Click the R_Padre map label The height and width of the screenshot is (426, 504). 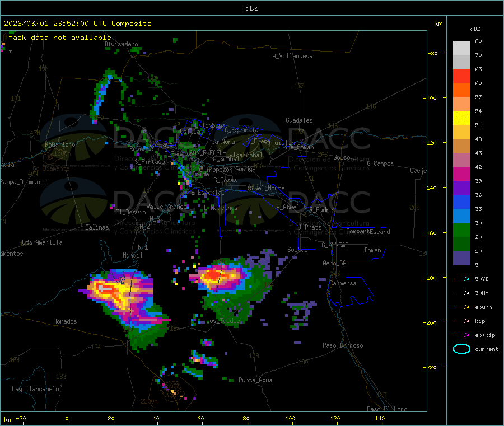point(321,210)
